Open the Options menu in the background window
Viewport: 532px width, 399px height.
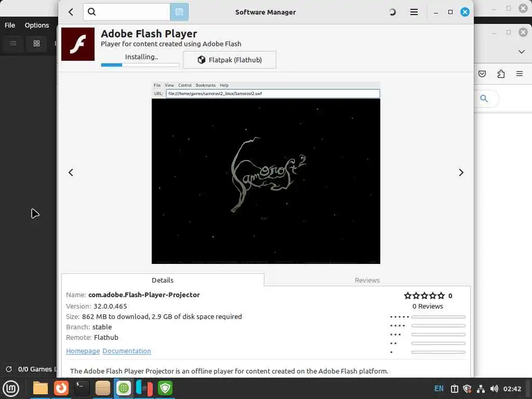37,25
